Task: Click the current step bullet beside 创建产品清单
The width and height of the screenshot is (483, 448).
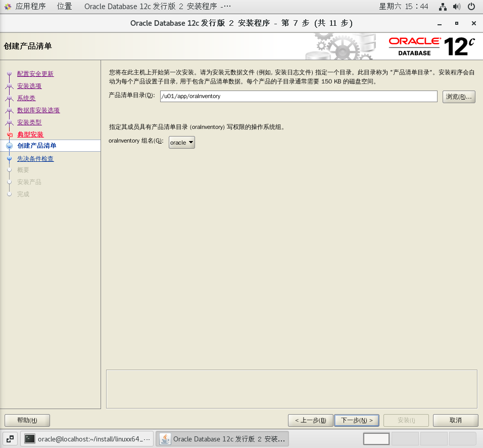Action: pos(10,146)
